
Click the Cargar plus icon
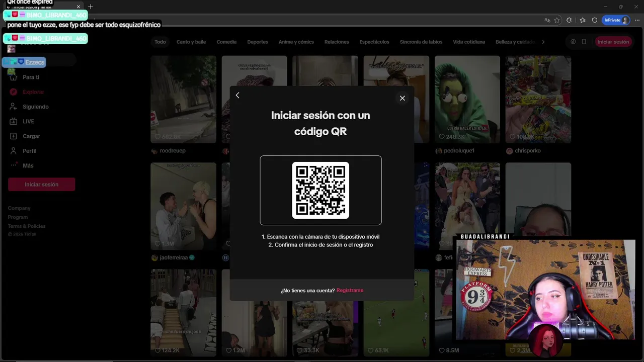click(13, 136)
